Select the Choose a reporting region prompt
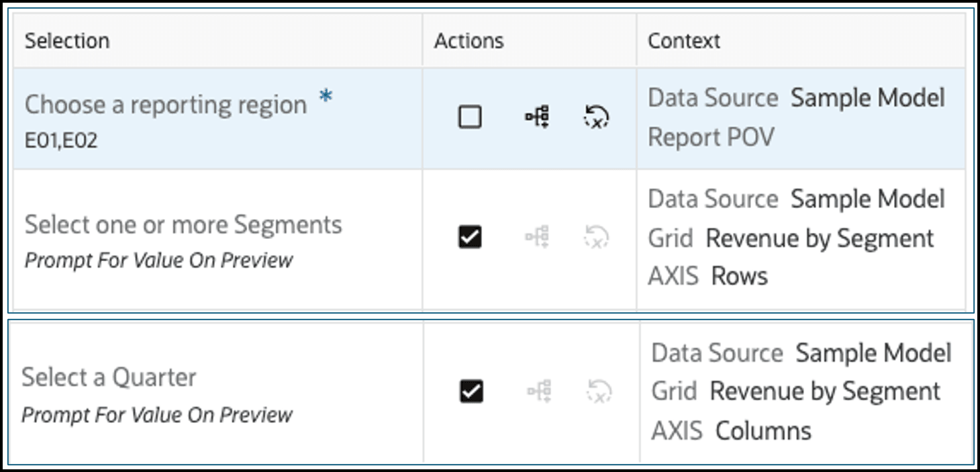Screen dimensions: 980x472 click(x=166, y=105)
